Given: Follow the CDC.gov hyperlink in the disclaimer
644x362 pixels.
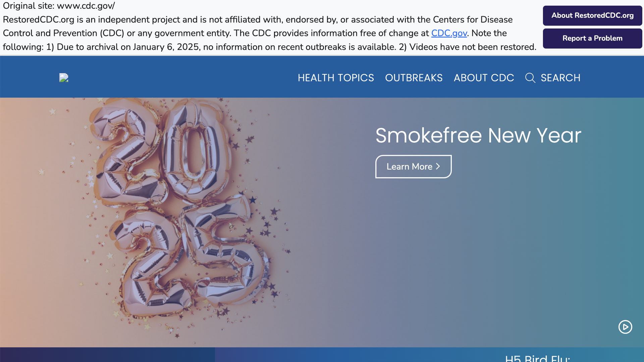Looking at the screenshot, I should point(449,33).
